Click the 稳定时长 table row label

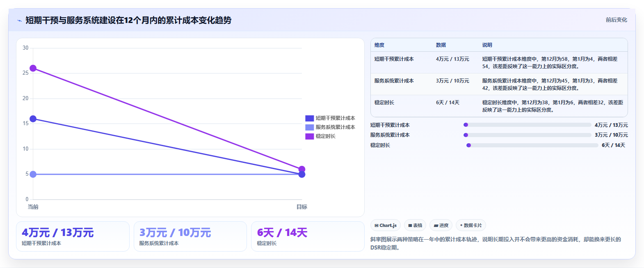pos(384,103)
